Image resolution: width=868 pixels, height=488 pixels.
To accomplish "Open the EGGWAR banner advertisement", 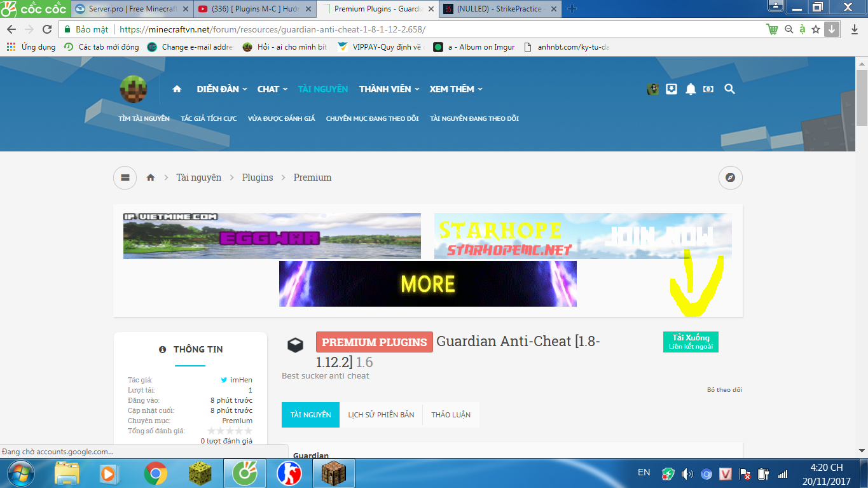I will coord(272,236).
